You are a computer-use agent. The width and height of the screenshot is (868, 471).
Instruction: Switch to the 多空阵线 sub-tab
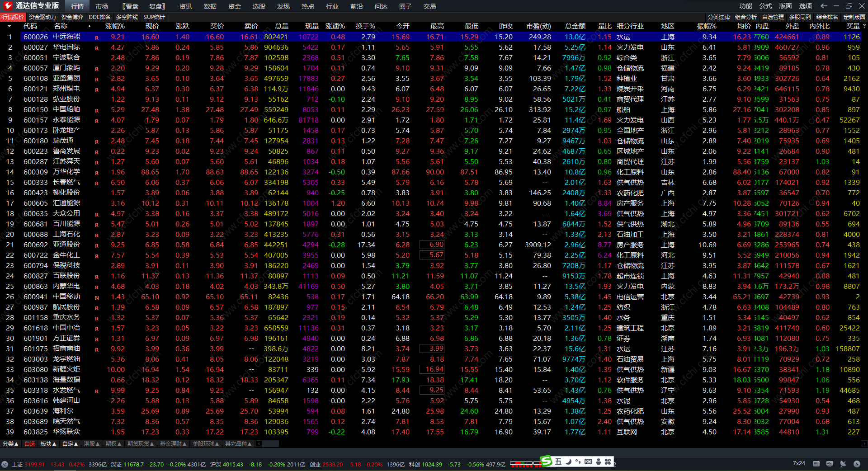[x=127, y=17]
